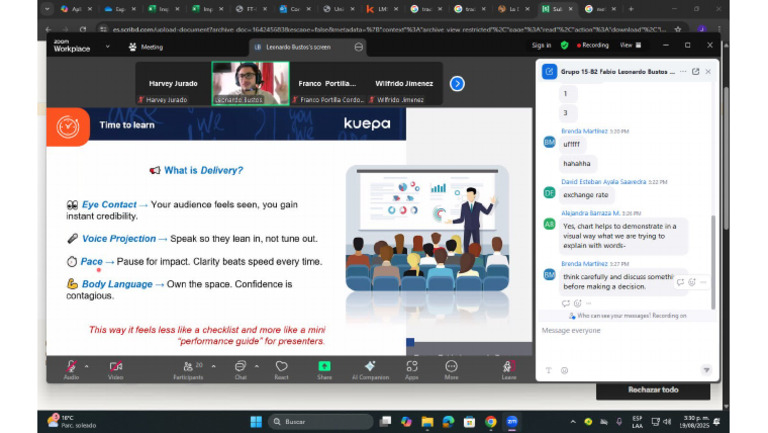Click the circle icon on screen-share tab
The height and width of the screenshot is (433, 768).
pos(359,47)
